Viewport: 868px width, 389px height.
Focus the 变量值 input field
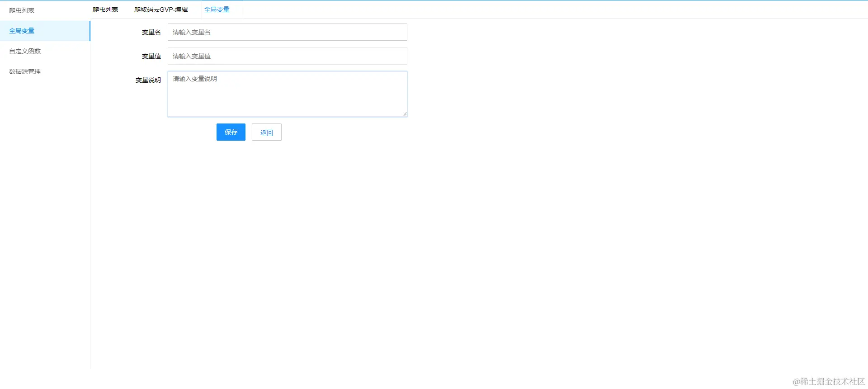pyautogui.click(x=288, y=56)
